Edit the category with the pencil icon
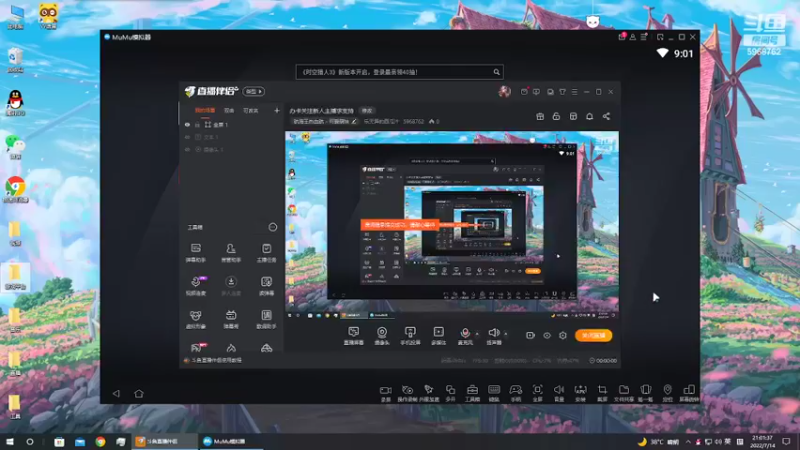This screenshot has width=800, height=450. click(354, 121)
